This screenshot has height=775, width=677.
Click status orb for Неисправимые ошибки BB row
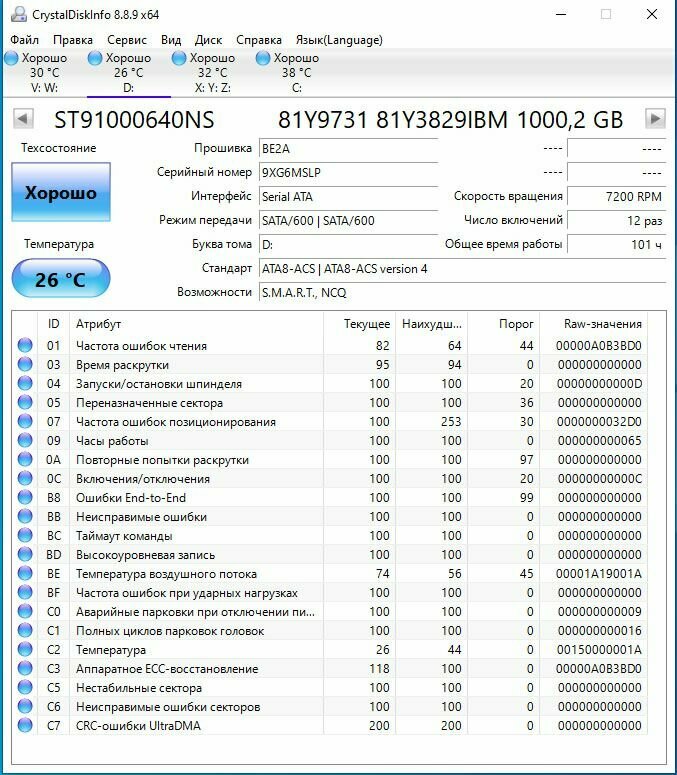[25, 516]
